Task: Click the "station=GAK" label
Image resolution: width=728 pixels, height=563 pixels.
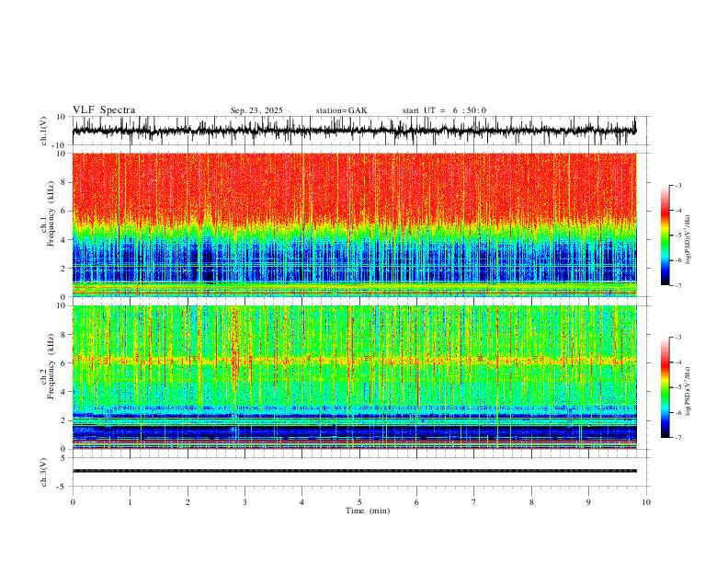Action: click(341, 110)
